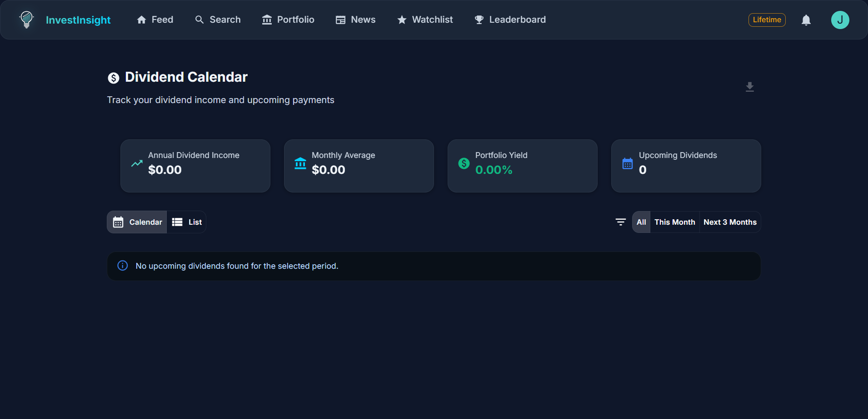Switch to List view

tap(187, 222)
